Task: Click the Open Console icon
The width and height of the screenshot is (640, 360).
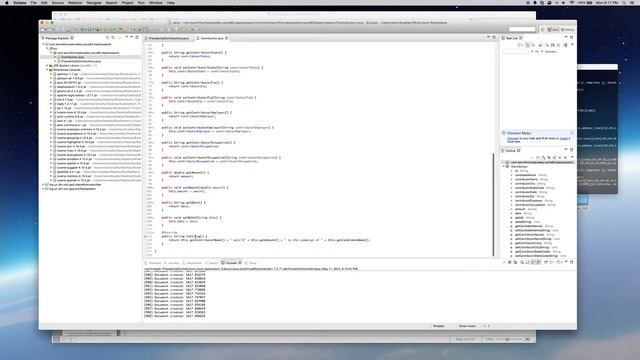Action: pos(559,262)
